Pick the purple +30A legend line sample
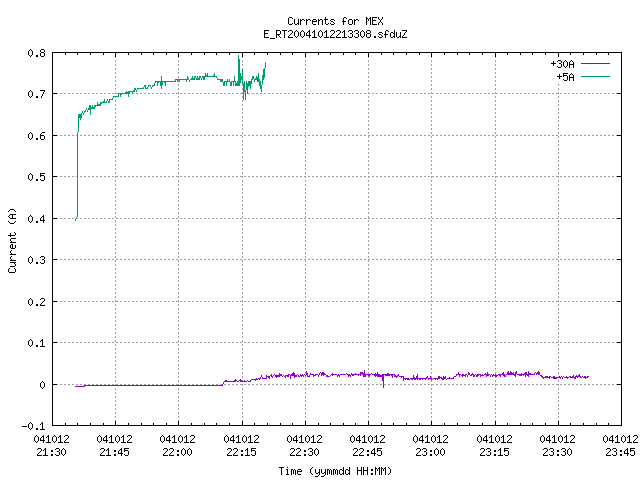640x480 pixels. coord(595,64)
